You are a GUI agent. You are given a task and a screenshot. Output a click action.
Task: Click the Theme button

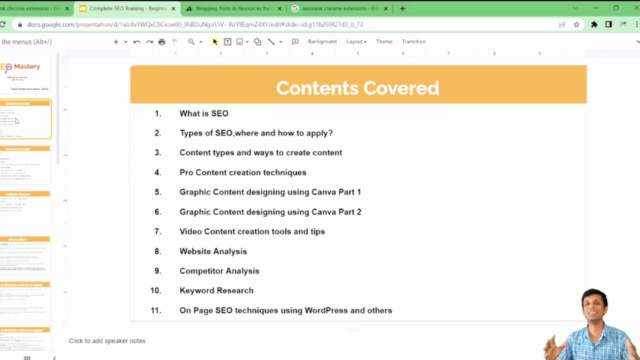click(384, 42)
